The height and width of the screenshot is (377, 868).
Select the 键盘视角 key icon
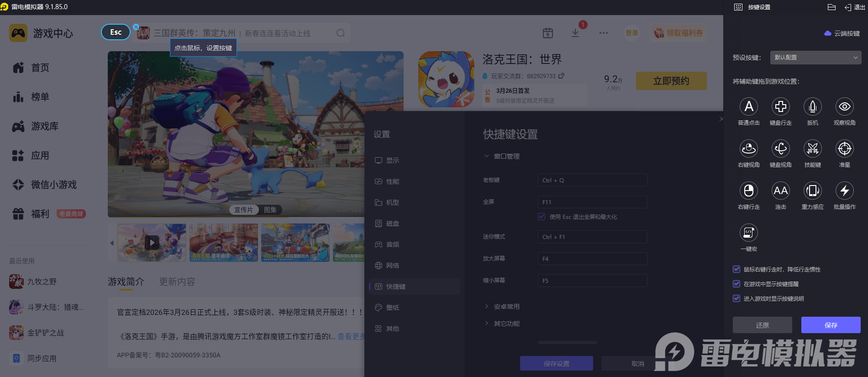[x=781, y=149]
